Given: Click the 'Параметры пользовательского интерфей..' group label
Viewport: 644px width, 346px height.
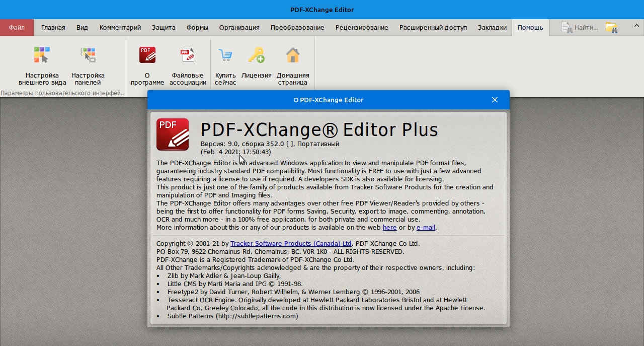Looking at the screenshot, I should pos(63,93).
